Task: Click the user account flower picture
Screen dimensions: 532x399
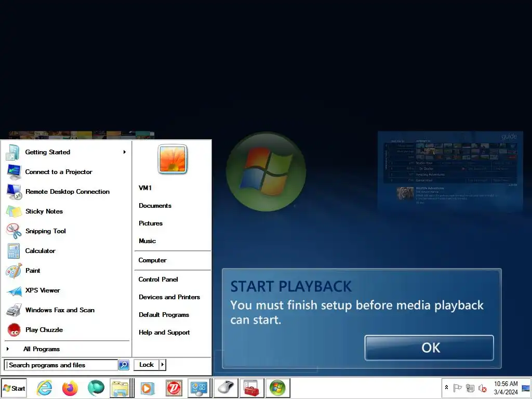Action: [172, 159]
